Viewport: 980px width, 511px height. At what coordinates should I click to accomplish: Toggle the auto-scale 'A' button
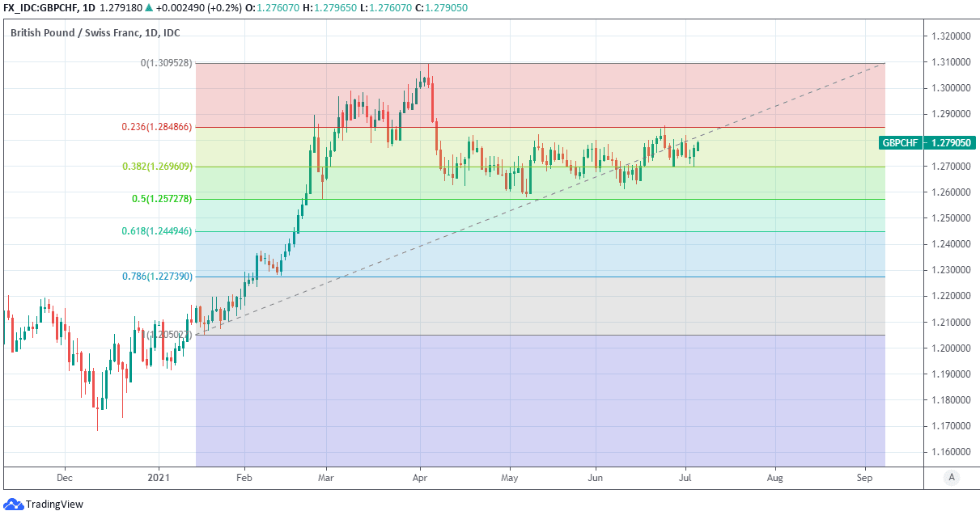pyautogui.click(x=951, y=478)
